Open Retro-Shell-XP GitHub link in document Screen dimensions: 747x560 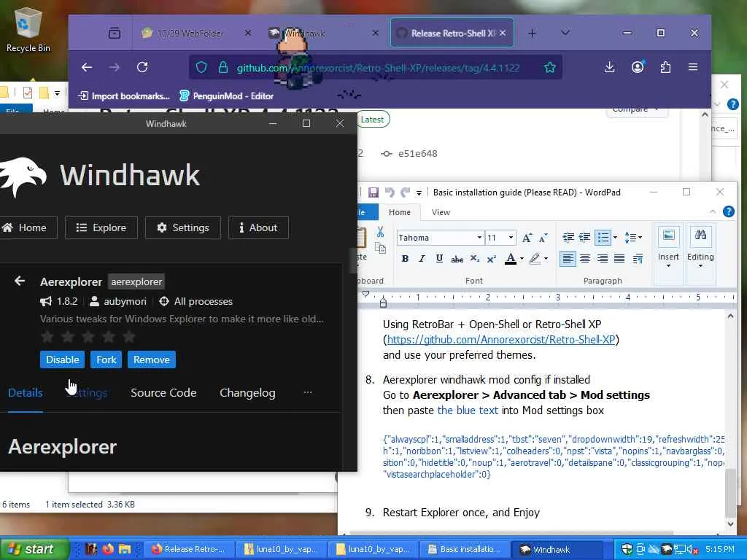pos(500,340)
